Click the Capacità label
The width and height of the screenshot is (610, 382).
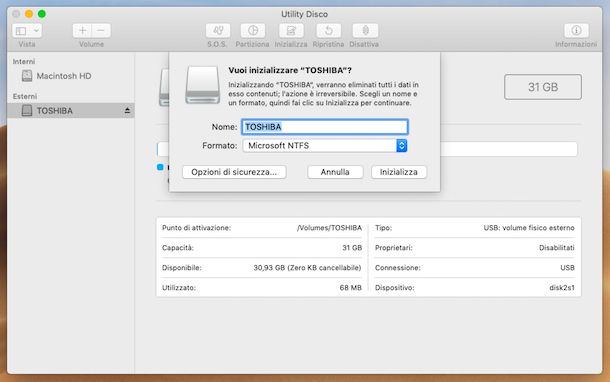pos(178,248)
